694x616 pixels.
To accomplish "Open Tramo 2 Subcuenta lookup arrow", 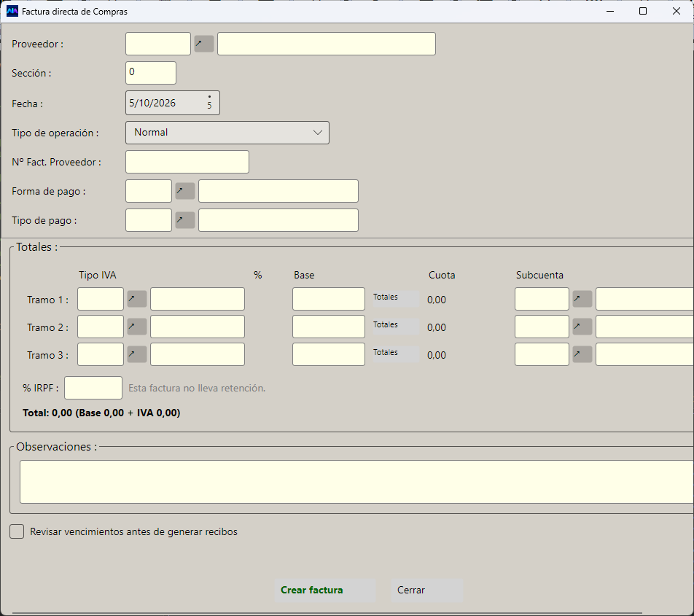I will point(582,327).
